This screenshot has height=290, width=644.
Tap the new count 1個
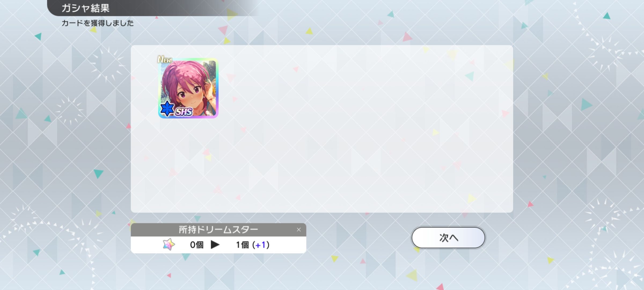click(x=242, y=245)
